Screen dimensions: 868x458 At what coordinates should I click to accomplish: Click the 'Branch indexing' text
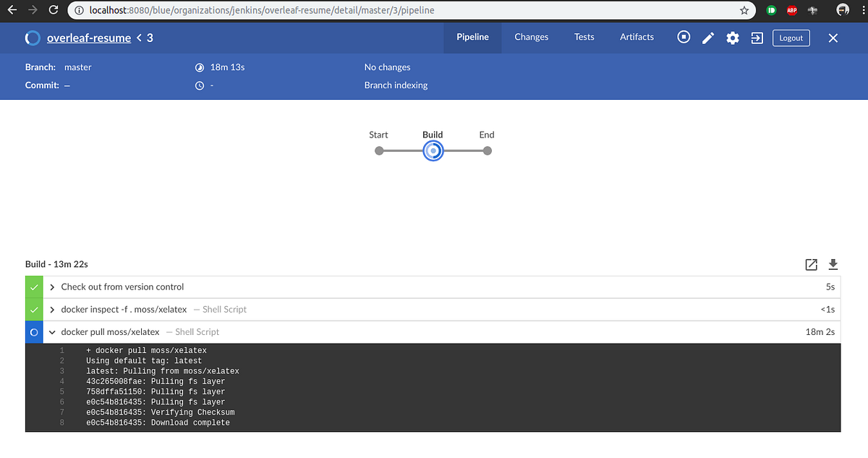pos(396,85)
